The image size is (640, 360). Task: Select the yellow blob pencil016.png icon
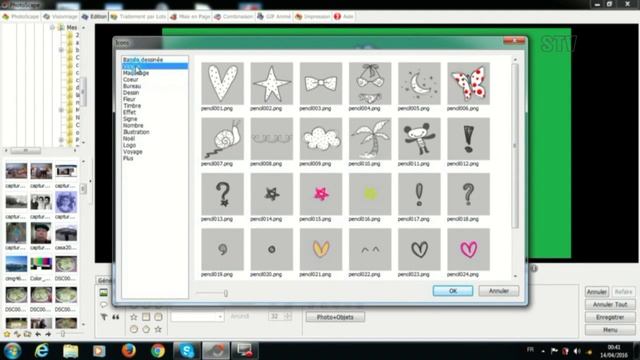click(x=370, y=194)
